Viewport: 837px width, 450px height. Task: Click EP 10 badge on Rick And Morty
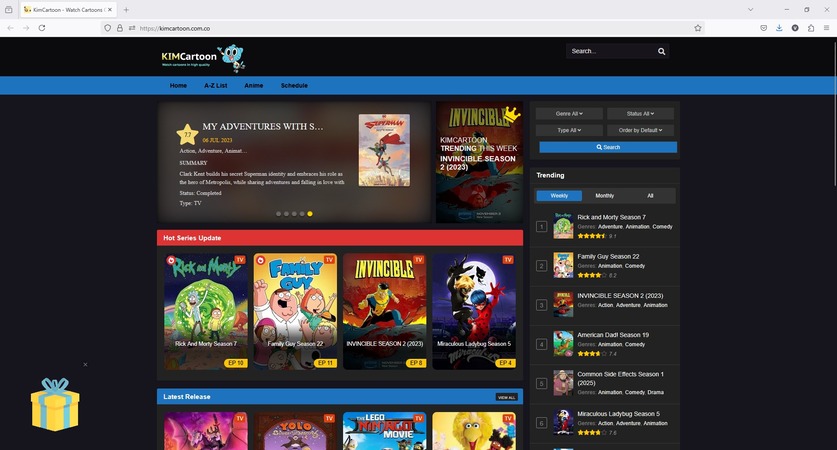pos(235,363)
